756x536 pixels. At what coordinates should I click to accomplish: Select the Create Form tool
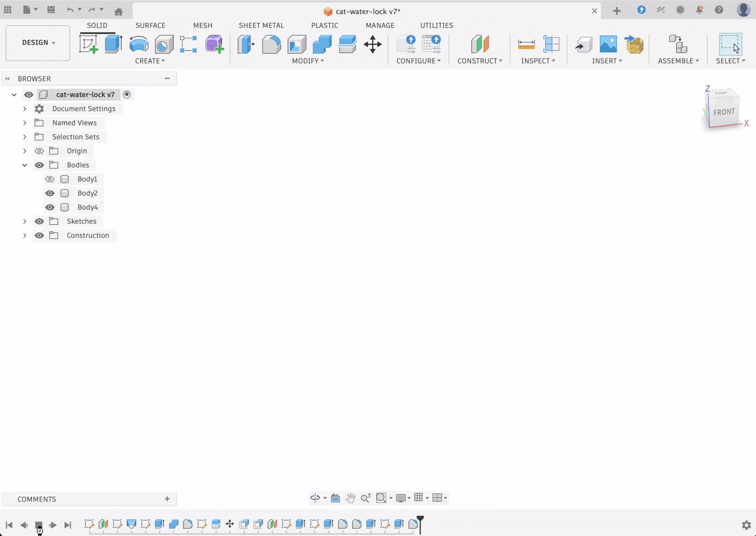click(x=214, y=44)
